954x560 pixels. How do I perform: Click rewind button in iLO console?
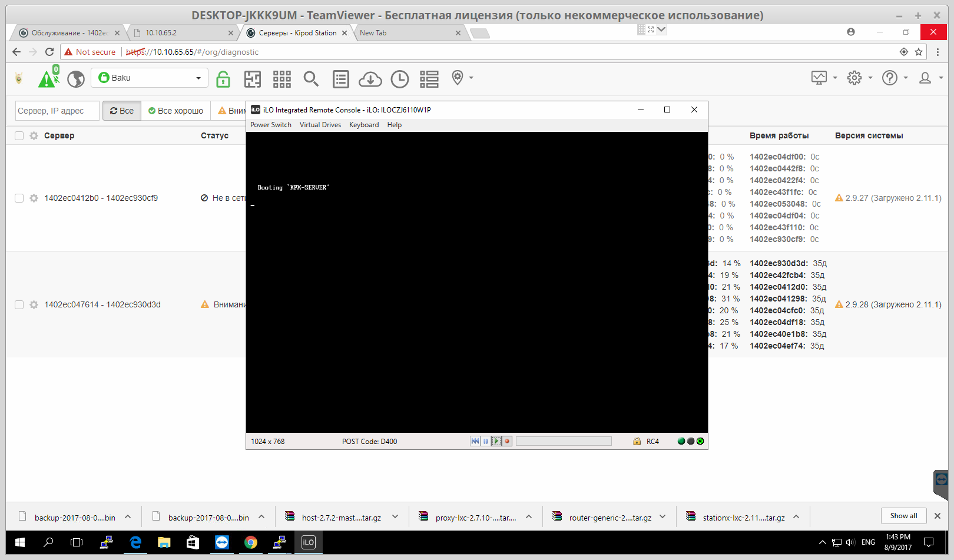[475, 441]
